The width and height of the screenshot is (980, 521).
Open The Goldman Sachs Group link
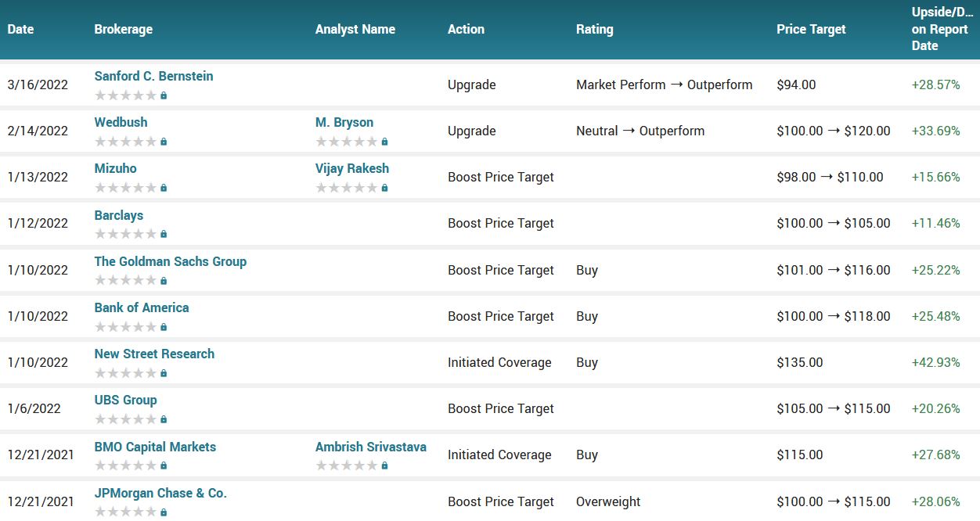click(171, 261)
